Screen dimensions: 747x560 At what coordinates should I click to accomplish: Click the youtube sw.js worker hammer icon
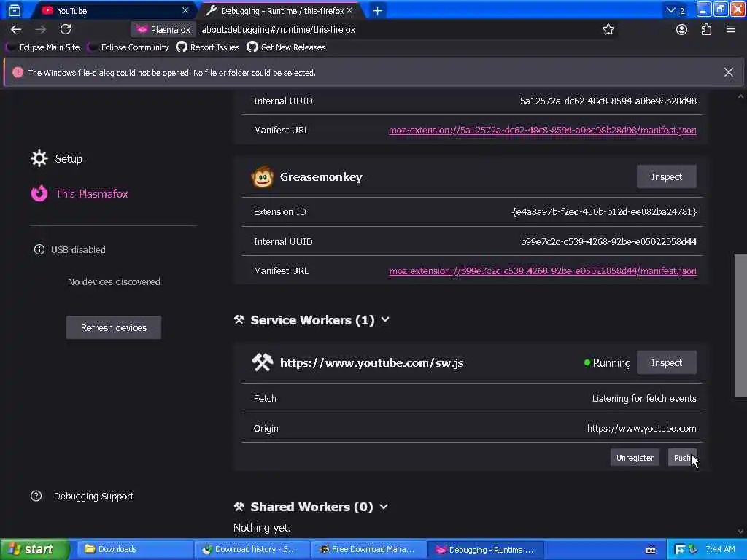[262, 363]
